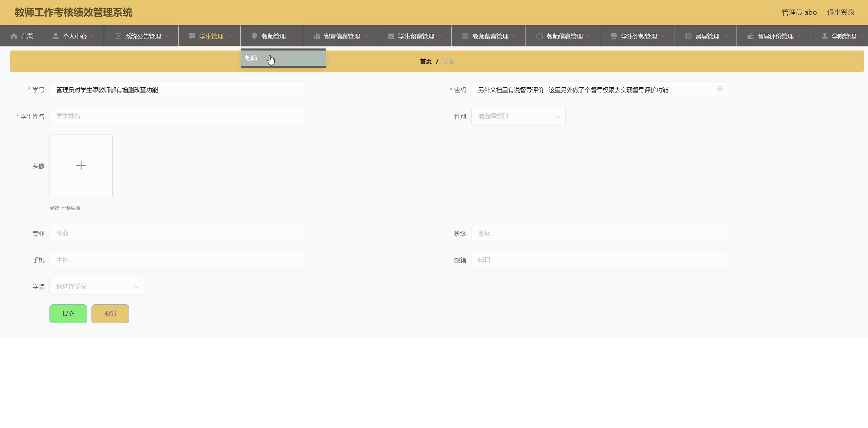Click the home icon beside 首页
This screenshot has height=428, width=868.
pos(14,36)
